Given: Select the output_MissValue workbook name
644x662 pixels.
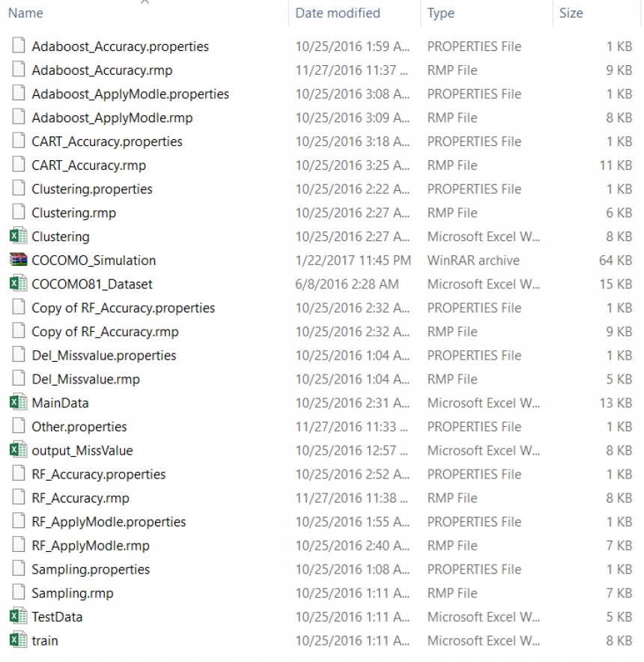Looking at the screenshot, I should 82,451.
